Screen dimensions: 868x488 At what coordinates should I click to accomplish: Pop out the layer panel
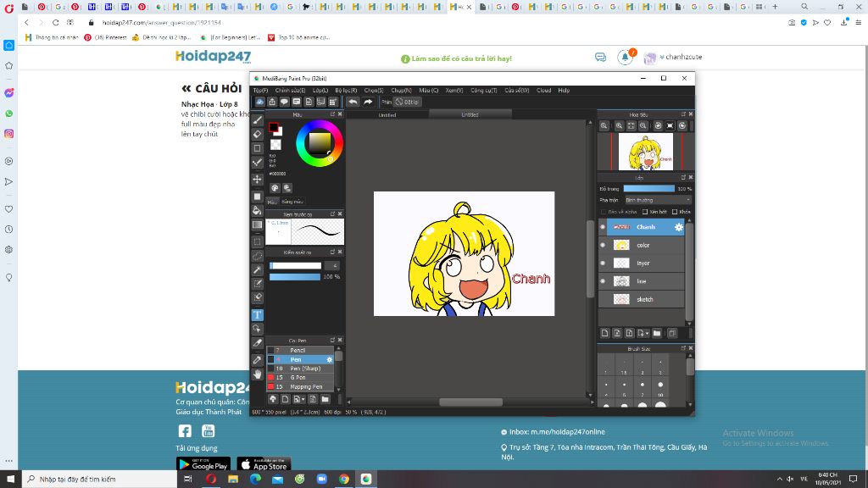tap(683, 178)
